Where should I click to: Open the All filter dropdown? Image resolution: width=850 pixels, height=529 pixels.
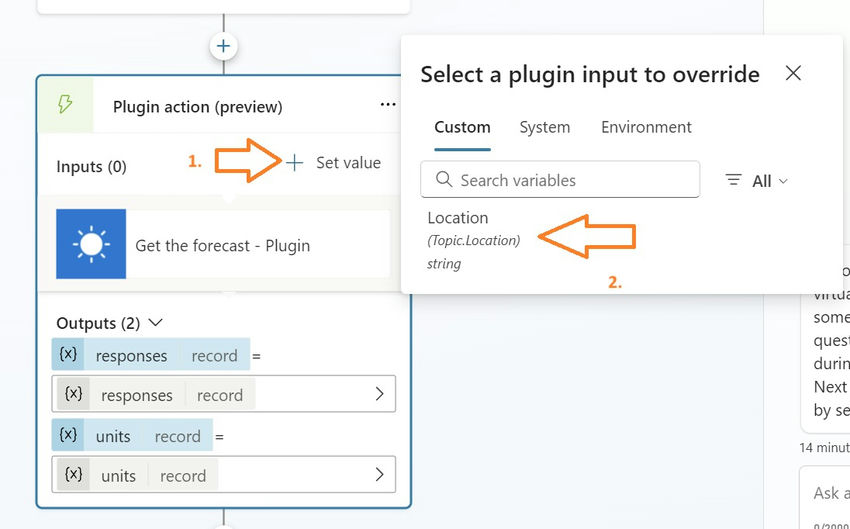click(768, 181)
